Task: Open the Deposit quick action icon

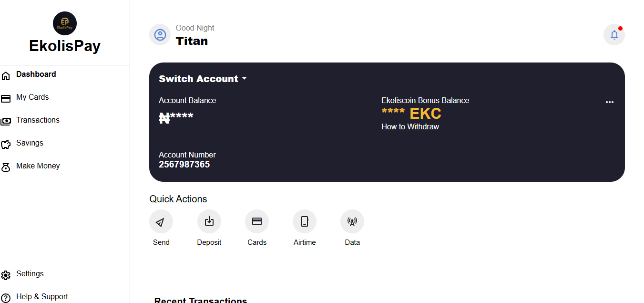Action: point(209,221)
